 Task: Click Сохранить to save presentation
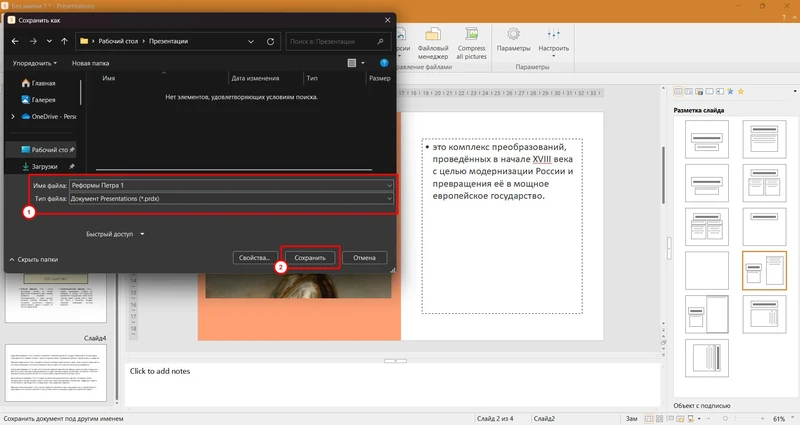[x=310, y=258]
